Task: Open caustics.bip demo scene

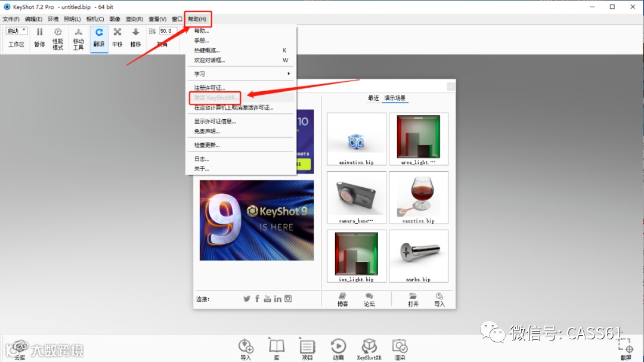Action: pos(419,197)
